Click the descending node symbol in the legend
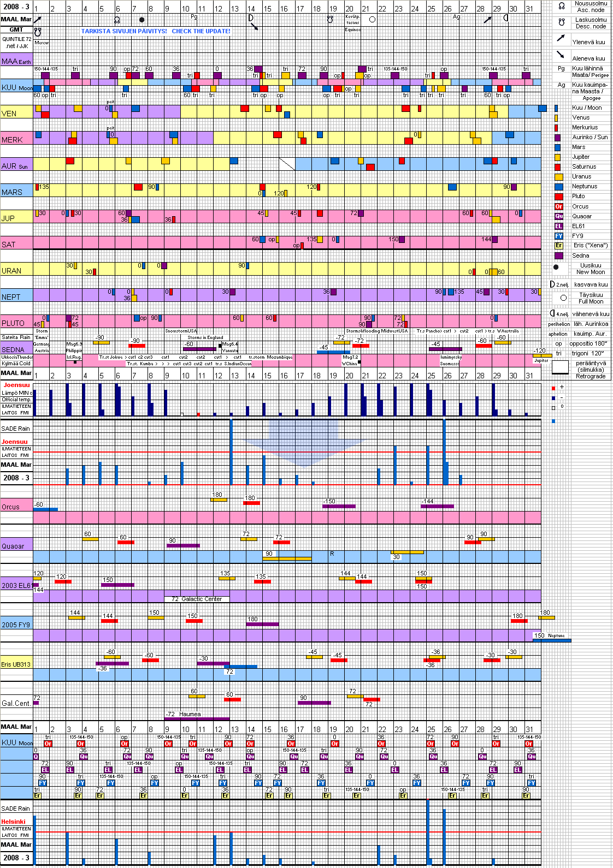 pyautogui.click(x=561, y=22)
